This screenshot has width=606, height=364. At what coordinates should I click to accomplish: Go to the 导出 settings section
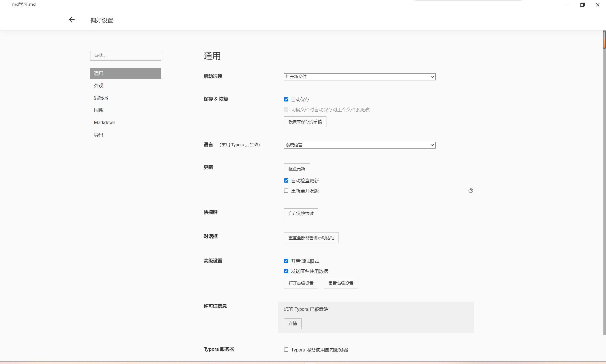click(x=99, y=135)
